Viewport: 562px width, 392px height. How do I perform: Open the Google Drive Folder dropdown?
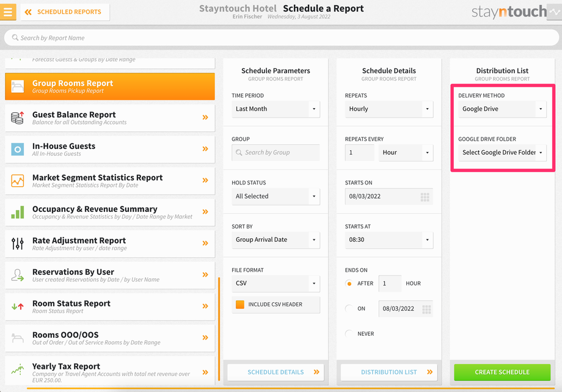[x=502, y=153]
